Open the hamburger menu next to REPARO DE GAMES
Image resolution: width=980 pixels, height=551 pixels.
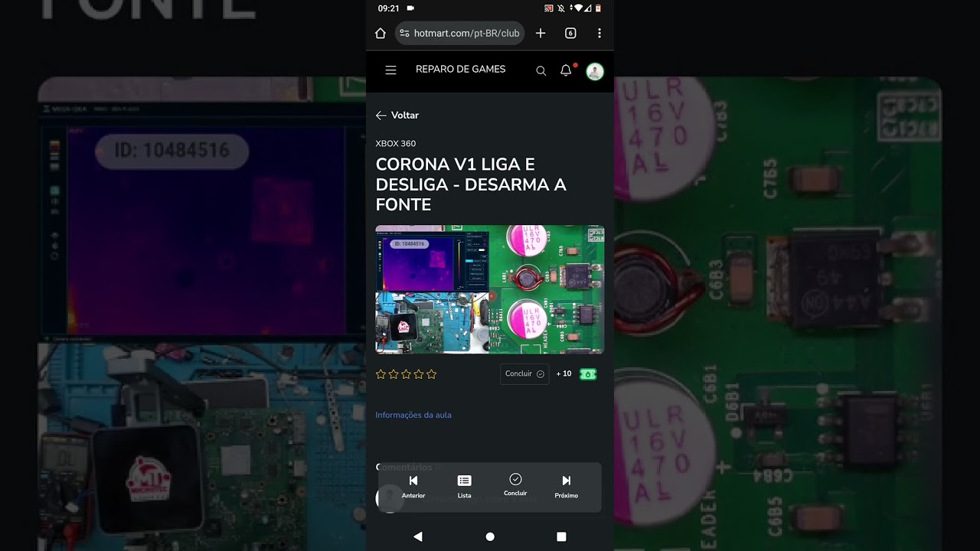click(x=390, y=70)
